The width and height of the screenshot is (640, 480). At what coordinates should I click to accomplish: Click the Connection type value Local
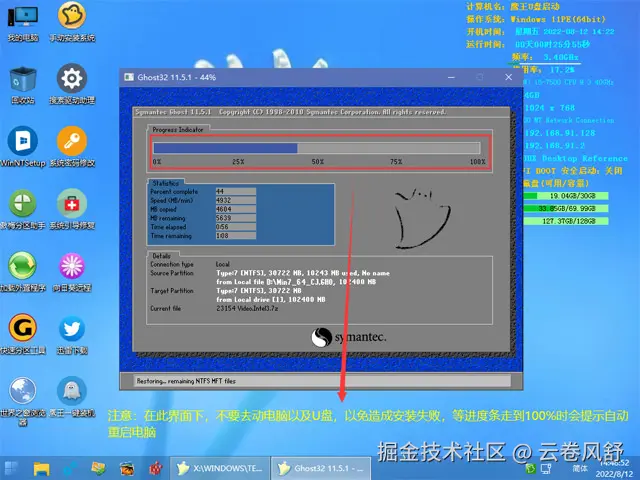coord(223,264)
